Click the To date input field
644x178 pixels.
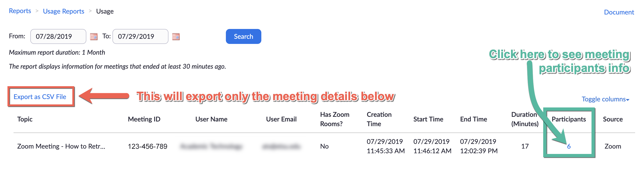(140, 36)
